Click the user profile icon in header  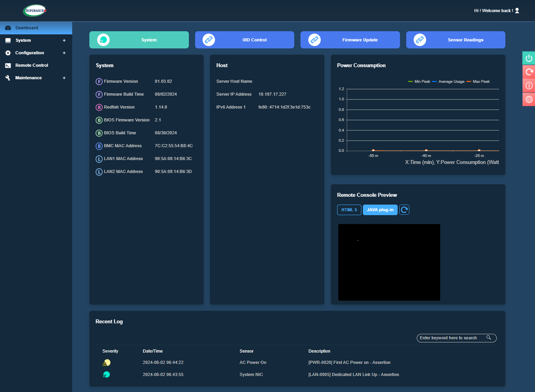tap(517, 11)
